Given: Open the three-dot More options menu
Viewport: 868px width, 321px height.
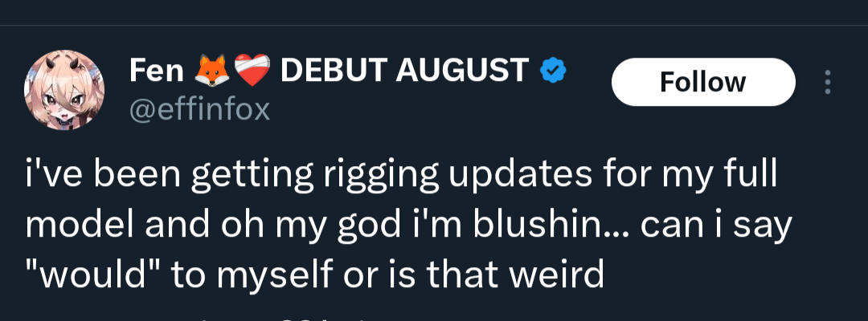Looking at the screenshot, I should 829,82.
